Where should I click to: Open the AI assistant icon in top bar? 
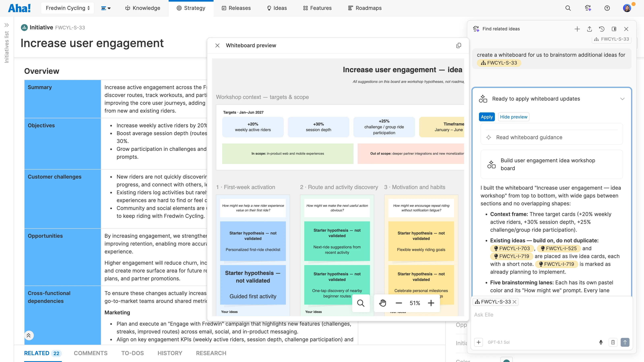588,8
